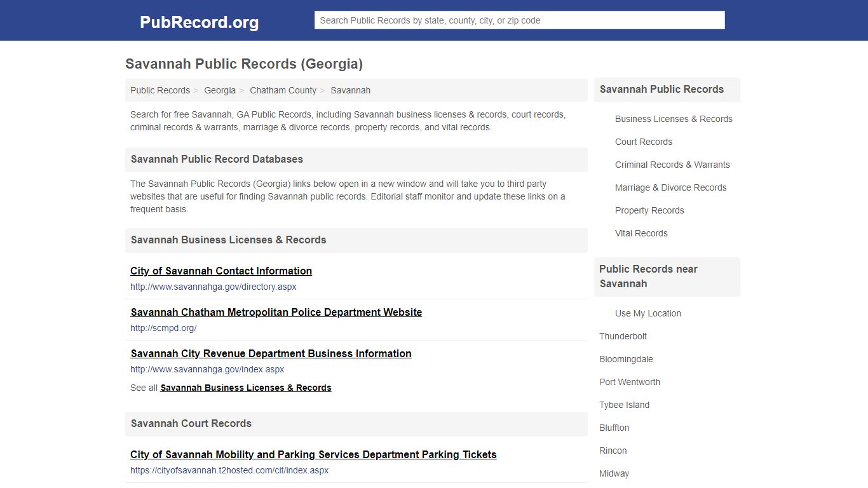Choose Property Records in sidebar

click(649, 210)
